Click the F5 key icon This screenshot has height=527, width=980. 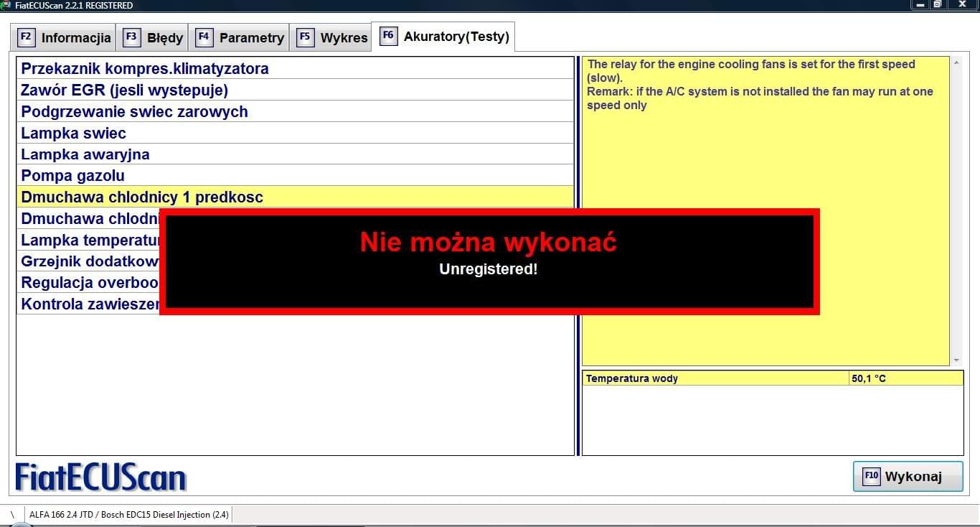click(306, 37)
